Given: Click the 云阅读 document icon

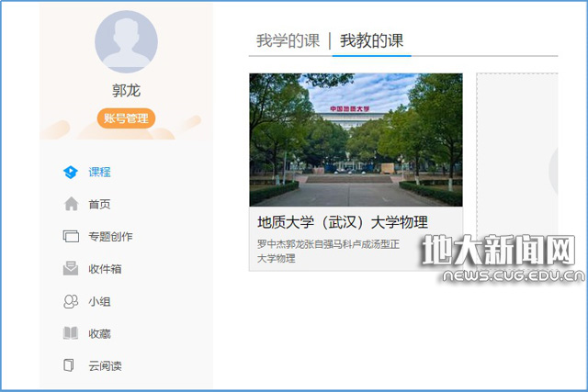Looking at the screenshot, I should tap(69, 365).
